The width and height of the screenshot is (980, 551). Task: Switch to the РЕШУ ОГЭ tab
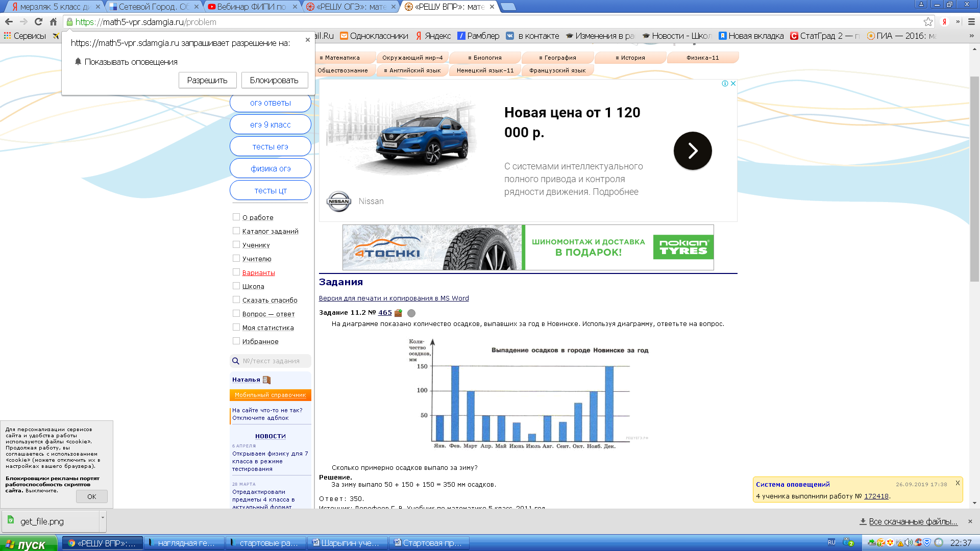point(351,7)
